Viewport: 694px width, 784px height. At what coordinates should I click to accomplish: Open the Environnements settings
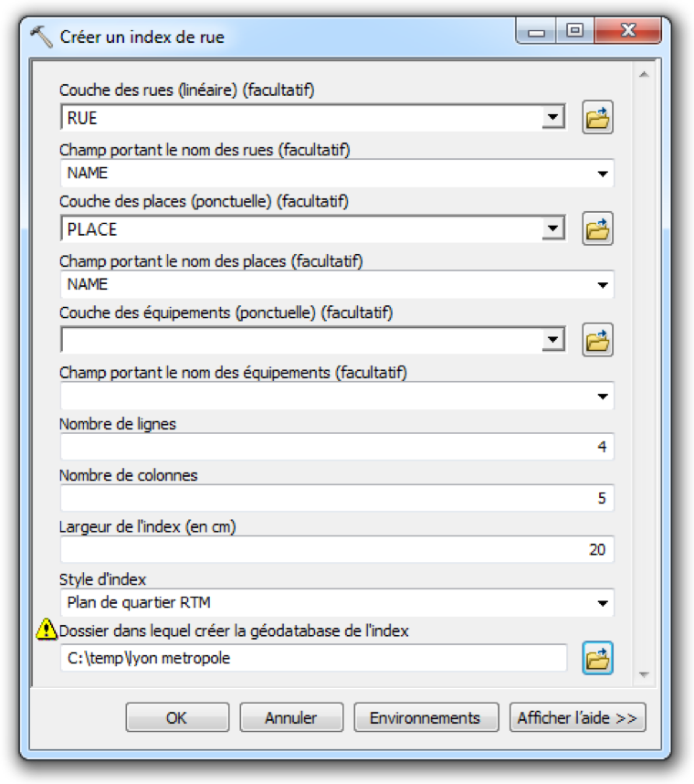pos(425,717)
